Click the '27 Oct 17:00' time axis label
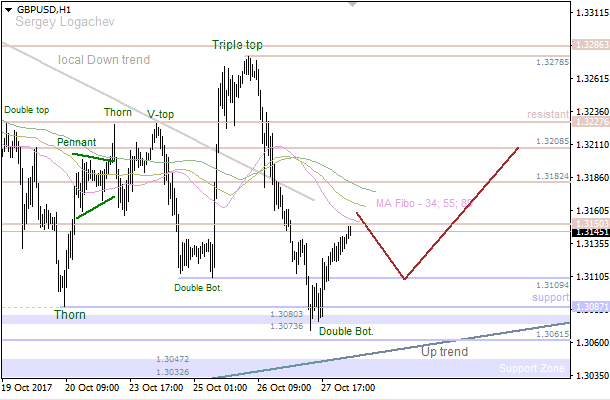This screenshot has height=400, width=610. click(x=347, y=387)
